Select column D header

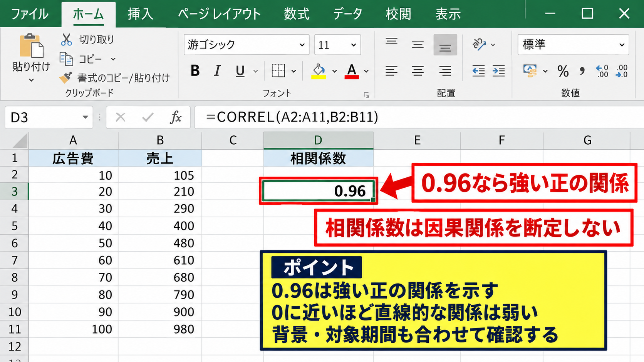[x=318, y=140]
